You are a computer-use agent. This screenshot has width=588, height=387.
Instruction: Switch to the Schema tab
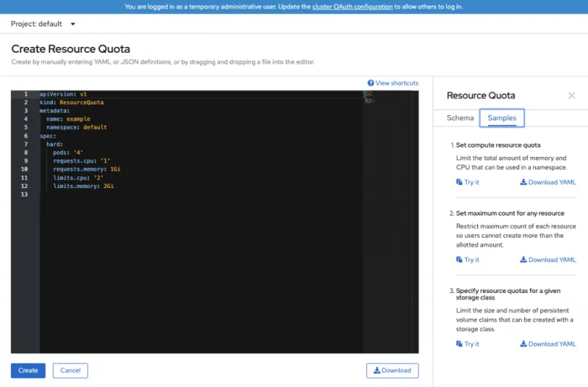(460, 117)
